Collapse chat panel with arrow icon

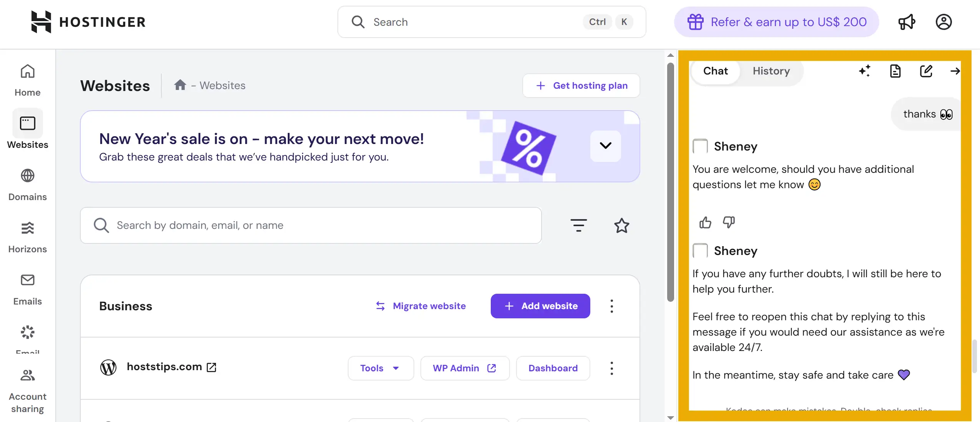click(x=955, y=71)
